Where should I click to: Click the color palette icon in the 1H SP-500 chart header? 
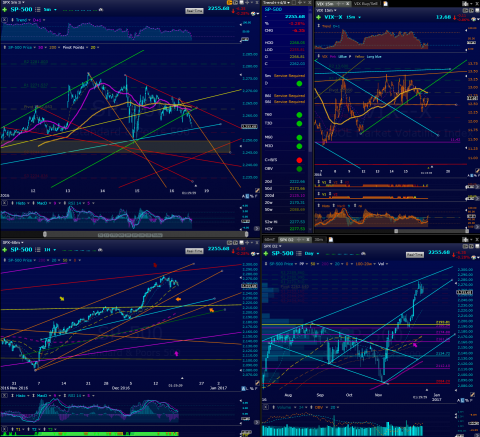(x=254, y=254)
